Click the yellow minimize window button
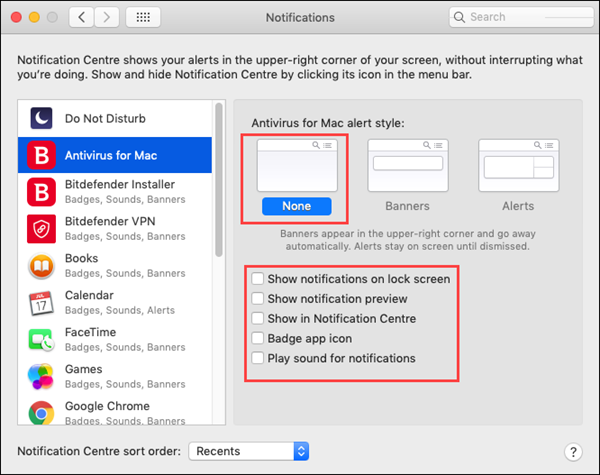 (x=34, y=17)
